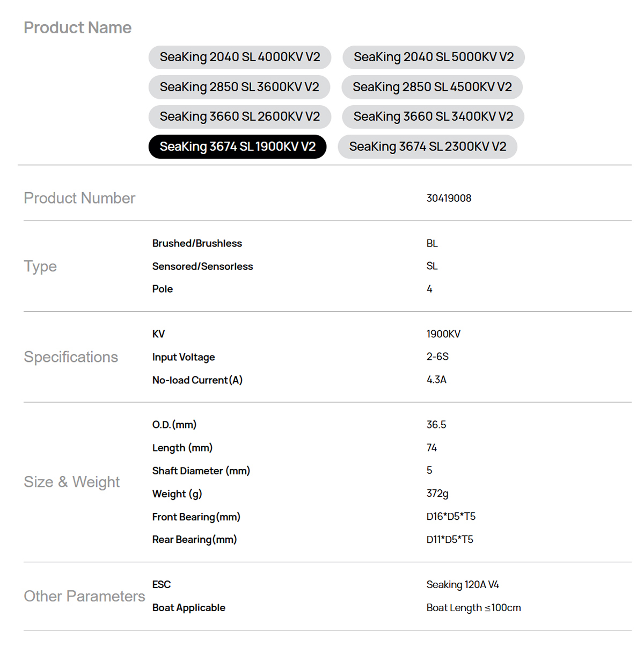Click the Rear Bearing value D11*D5*T5
Image resolution: width=644 pixels, height=646 pixels.
pyautogui.click(x=450, y=540)
